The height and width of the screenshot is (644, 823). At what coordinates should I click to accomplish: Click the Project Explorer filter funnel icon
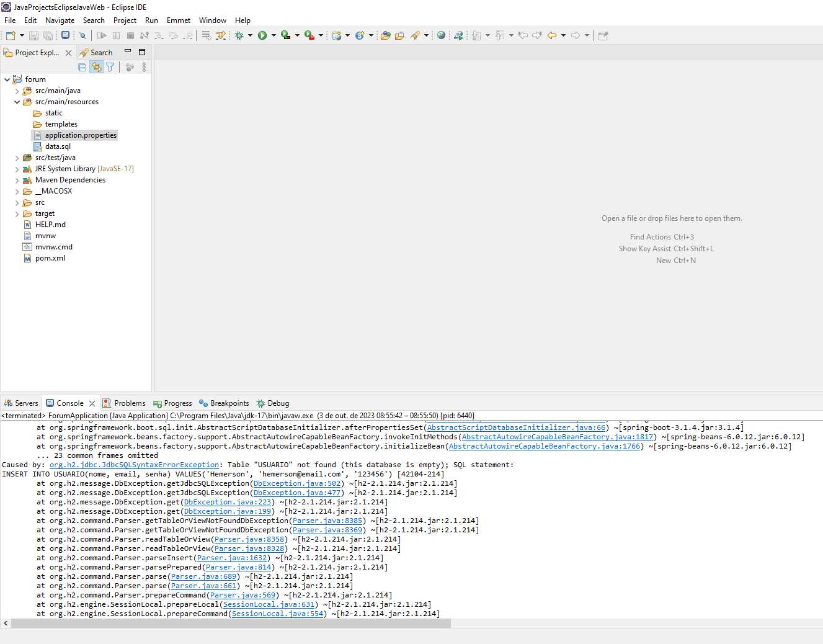110,67
